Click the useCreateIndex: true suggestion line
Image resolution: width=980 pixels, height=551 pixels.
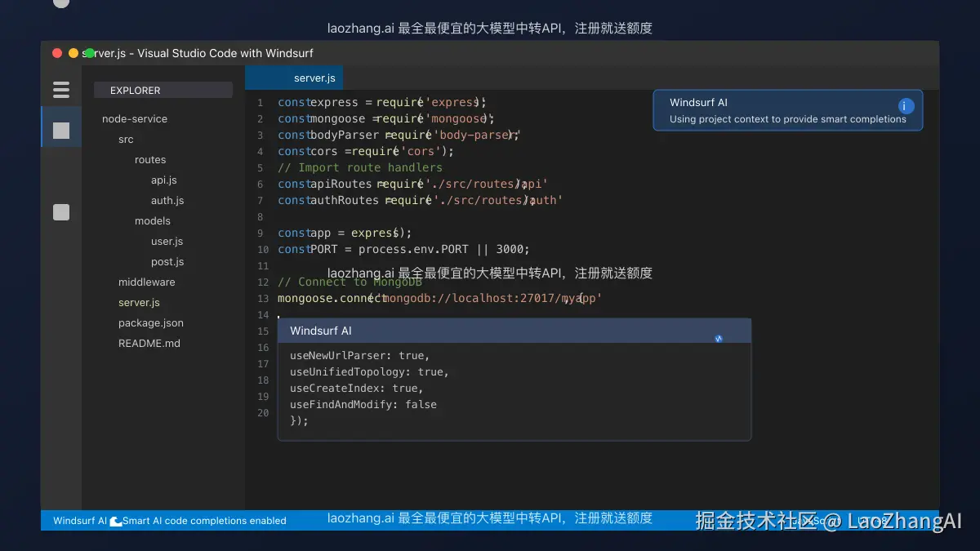point(356,388)
